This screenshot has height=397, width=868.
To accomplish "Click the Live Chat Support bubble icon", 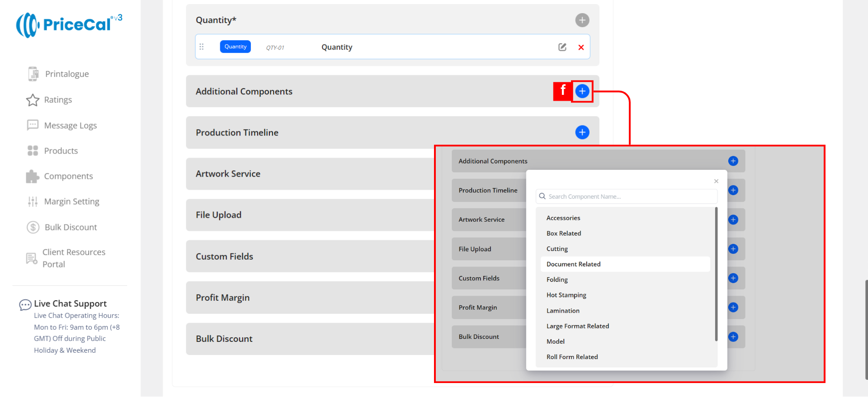I will click(x=25, y=305).
